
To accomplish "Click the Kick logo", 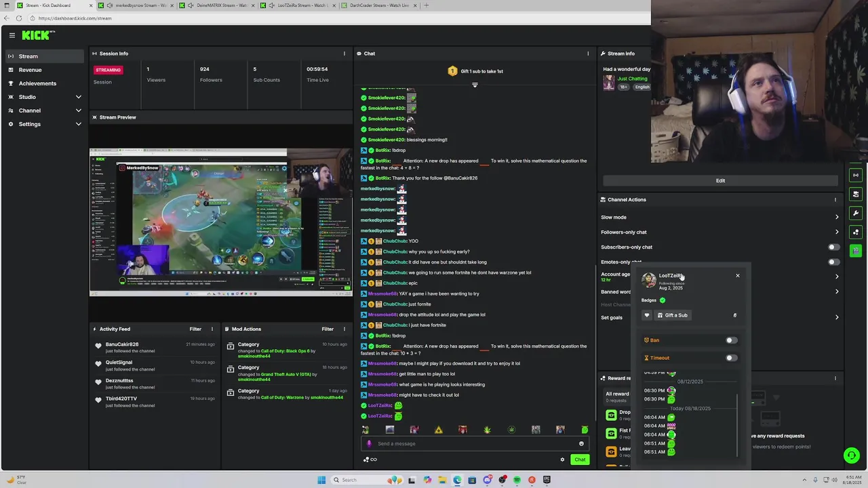I will tap(38, 35).
